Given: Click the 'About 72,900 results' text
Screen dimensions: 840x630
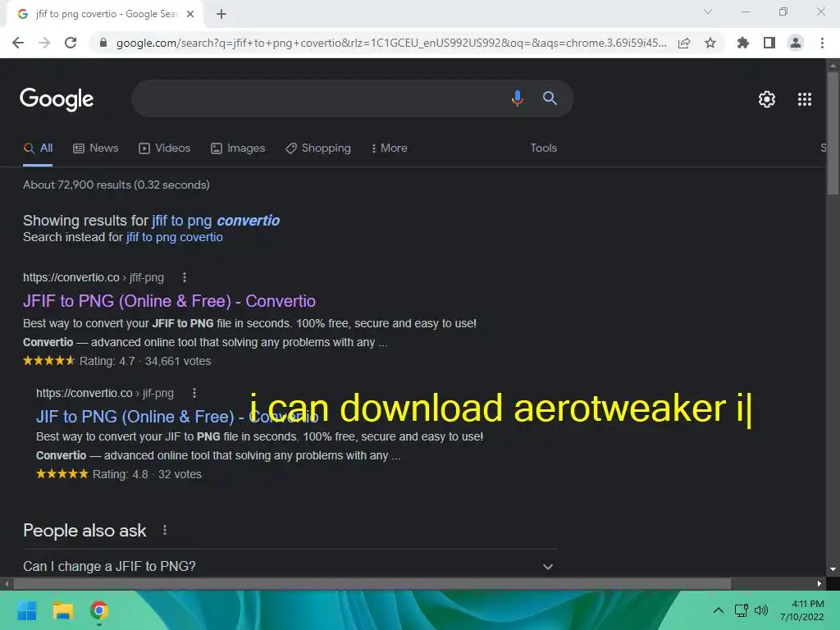Looking at the screenshot, I should pos(116,185).
